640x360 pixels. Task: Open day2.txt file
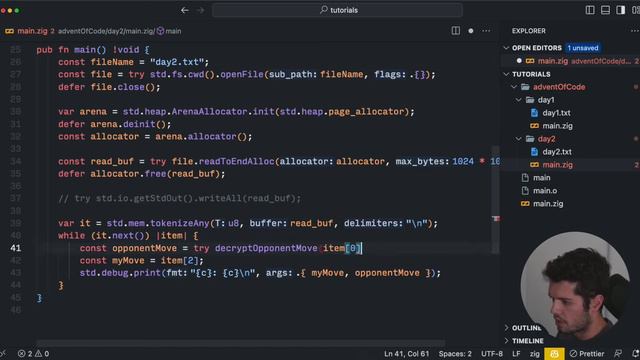pyautogui.click(x=557, y=152)
